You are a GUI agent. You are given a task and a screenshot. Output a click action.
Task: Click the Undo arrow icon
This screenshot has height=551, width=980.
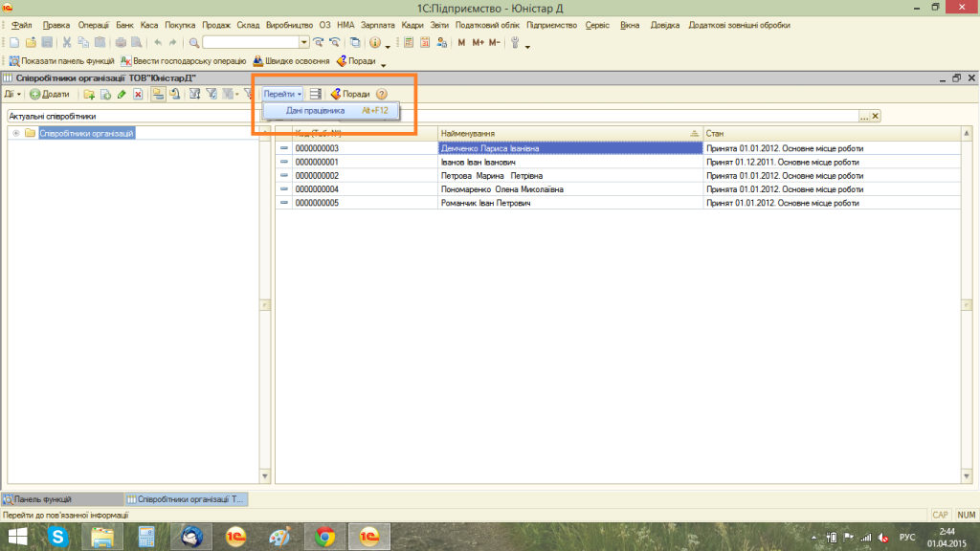[158, 42]
